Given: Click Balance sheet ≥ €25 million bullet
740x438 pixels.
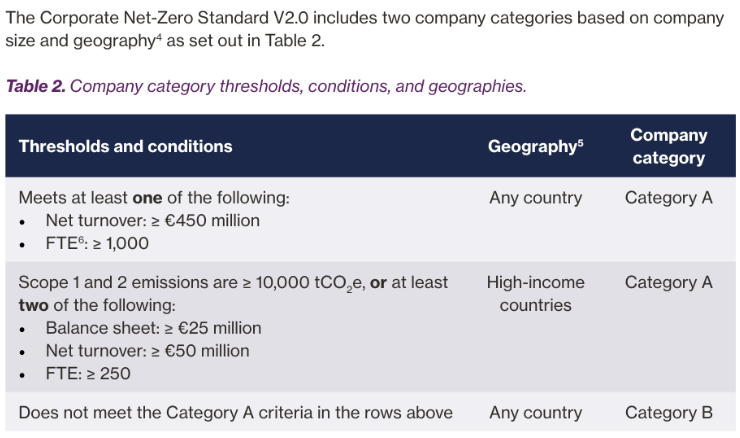Looking at the screenshot, I should coord(153,328).
